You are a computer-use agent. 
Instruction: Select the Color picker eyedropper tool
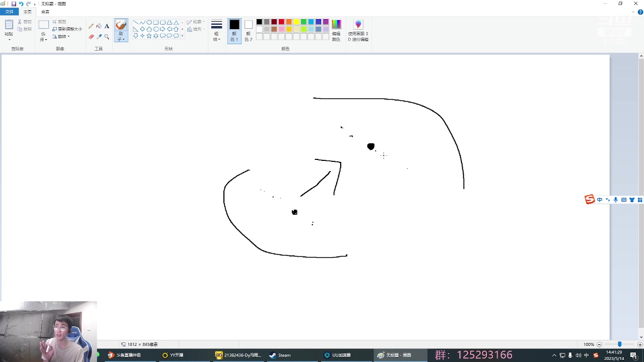(x=99, y=37)
